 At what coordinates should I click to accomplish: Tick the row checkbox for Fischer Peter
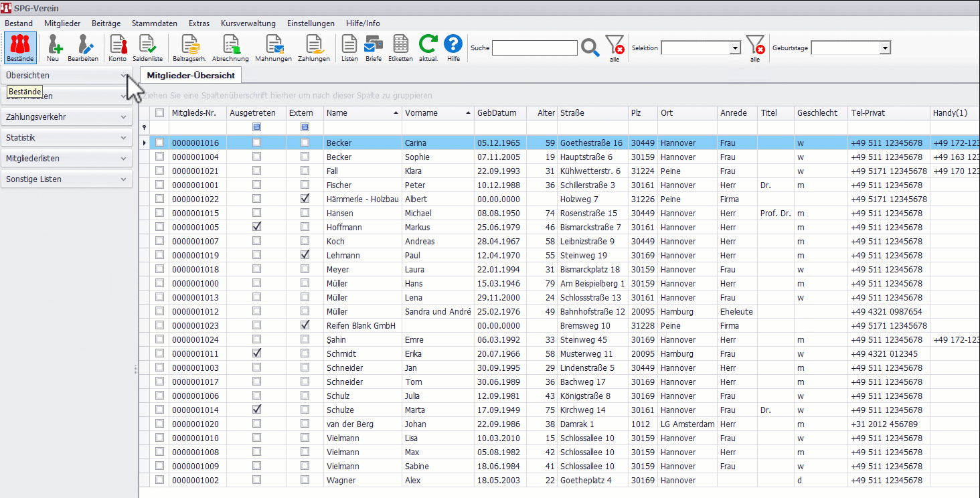tap(159, 185)
